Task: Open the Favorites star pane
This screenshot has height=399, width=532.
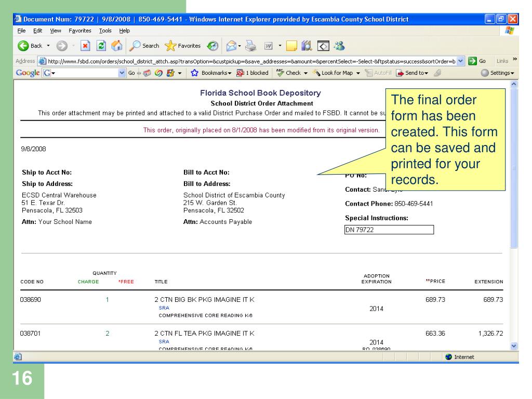Action: [182, 46]
